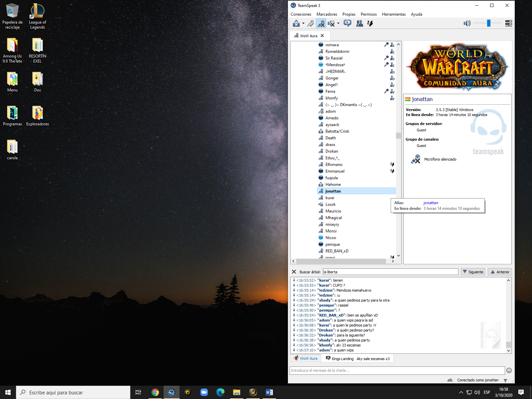Click the myTeamSpeak cloud status bar icon
The height and width of the screenshot is (399, 532).
[450, 380]
